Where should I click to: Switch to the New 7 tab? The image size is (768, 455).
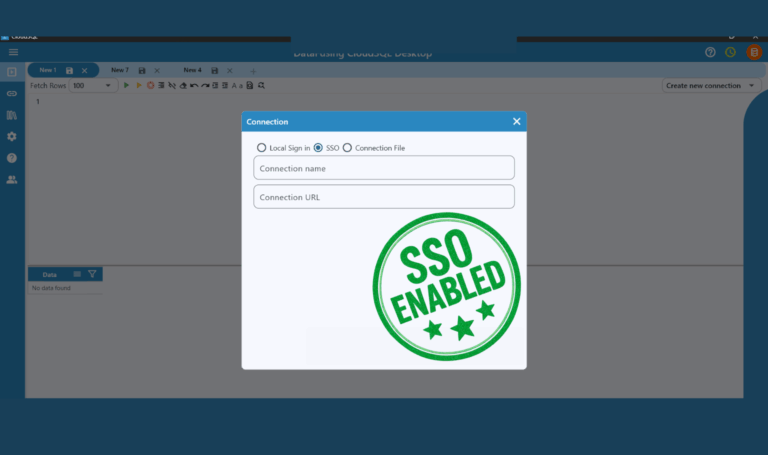120,70
